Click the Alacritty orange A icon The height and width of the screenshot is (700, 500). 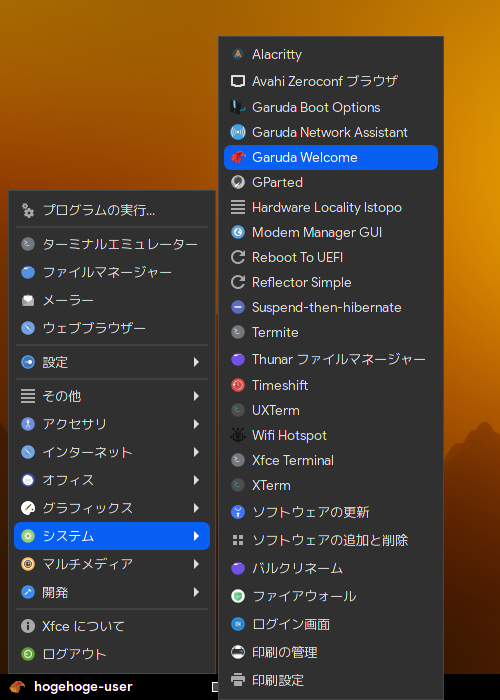click(x=238, y=54)
